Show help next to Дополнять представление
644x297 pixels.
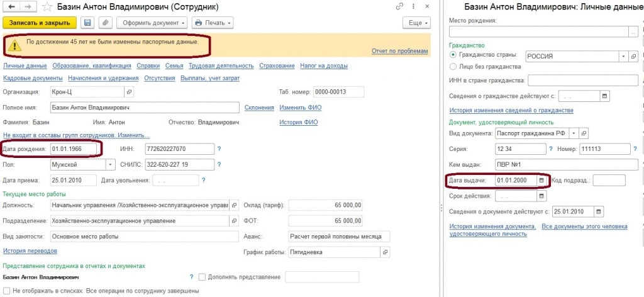[x=191, y=277]
